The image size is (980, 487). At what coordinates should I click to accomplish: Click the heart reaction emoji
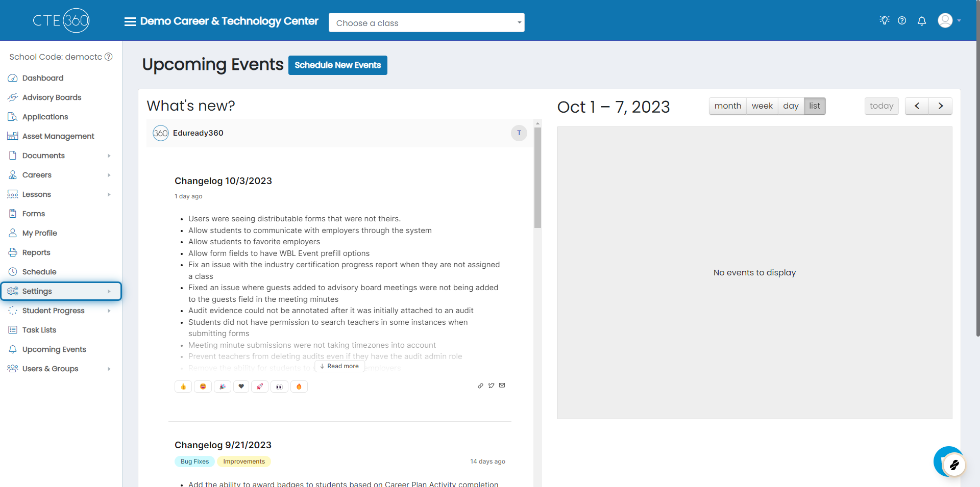tap(241, 387)
